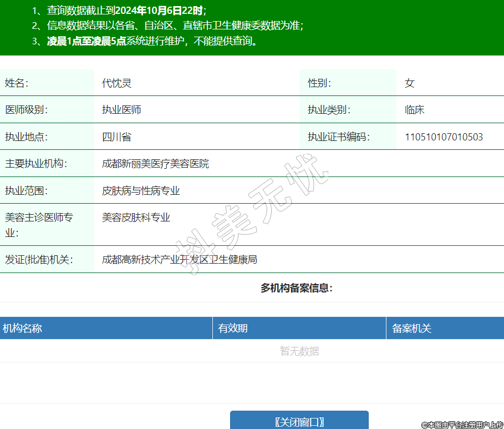
Task: Click the 有效期 column header
Action: (x=233, y=328)
